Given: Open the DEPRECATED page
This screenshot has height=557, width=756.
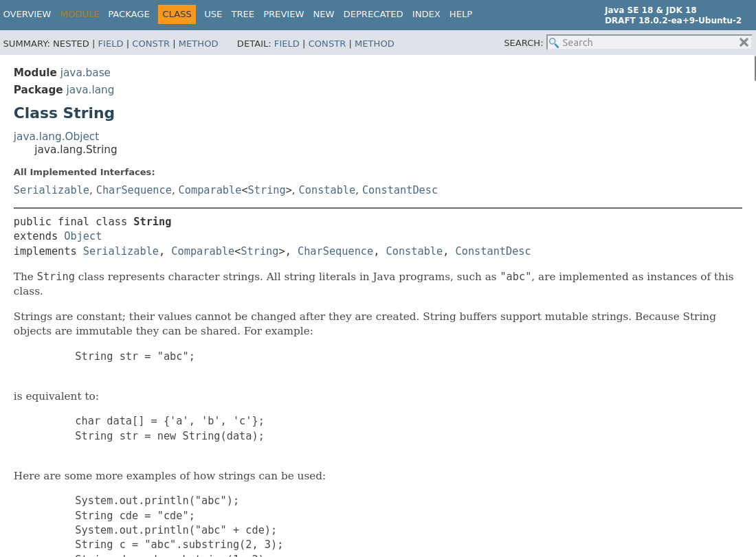Looking at the screenshot, I should pos(373,14).
